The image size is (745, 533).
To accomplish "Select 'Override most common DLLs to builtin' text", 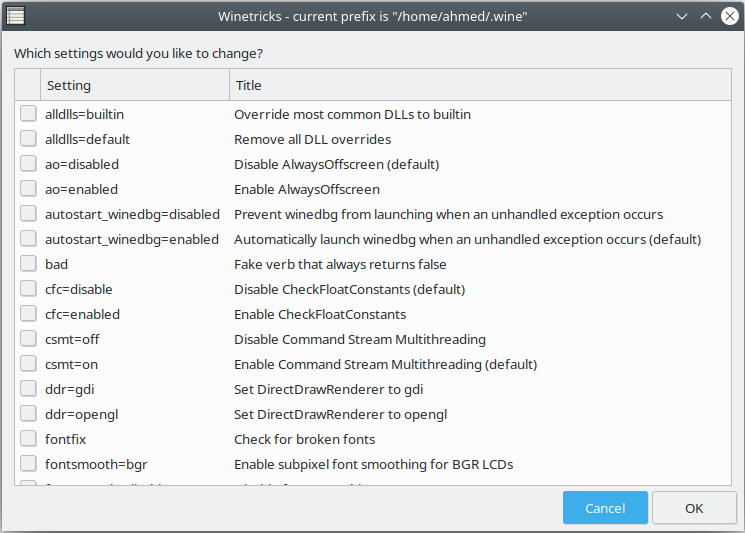I will [352, 114].
